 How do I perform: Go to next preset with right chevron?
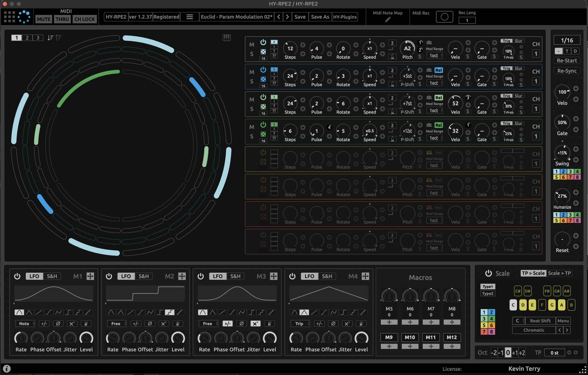[287, 17]
